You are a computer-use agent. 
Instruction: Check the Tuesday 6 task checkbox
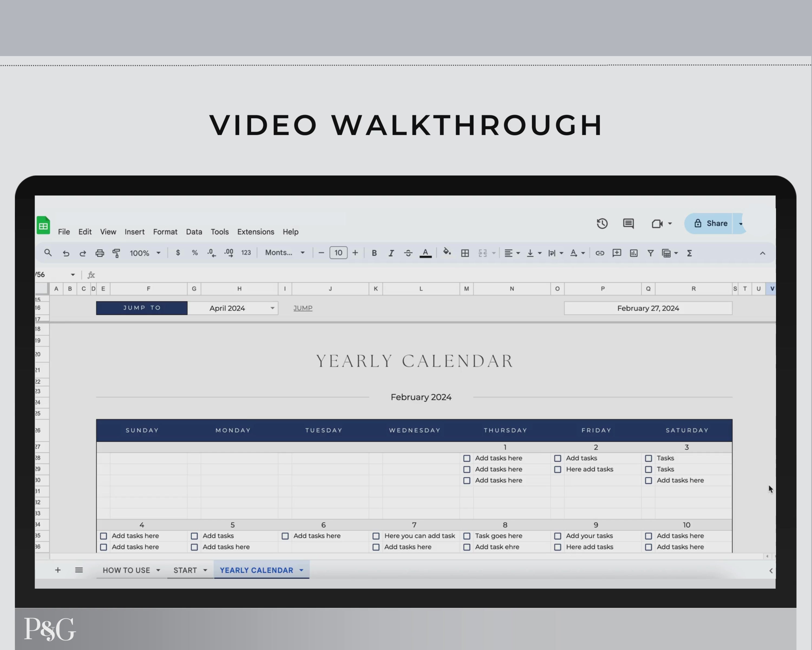pos(285,536)
